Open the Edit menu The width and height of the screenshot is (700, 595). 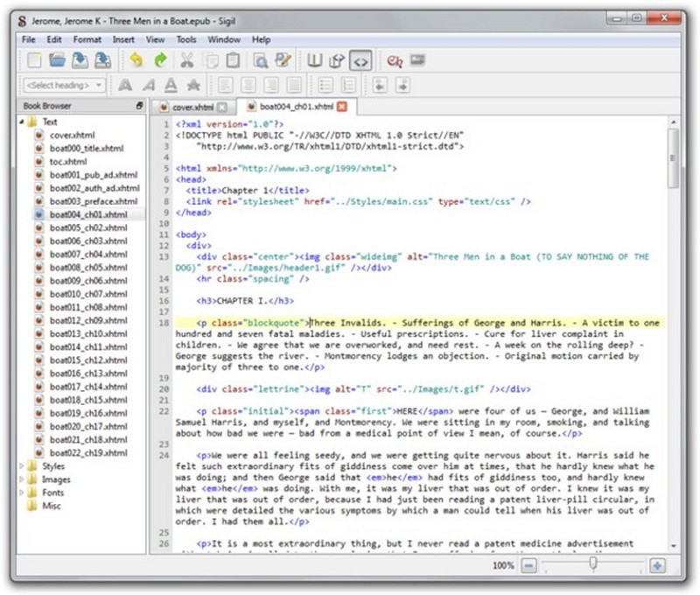pyautogui.click(x=54, y=39)
